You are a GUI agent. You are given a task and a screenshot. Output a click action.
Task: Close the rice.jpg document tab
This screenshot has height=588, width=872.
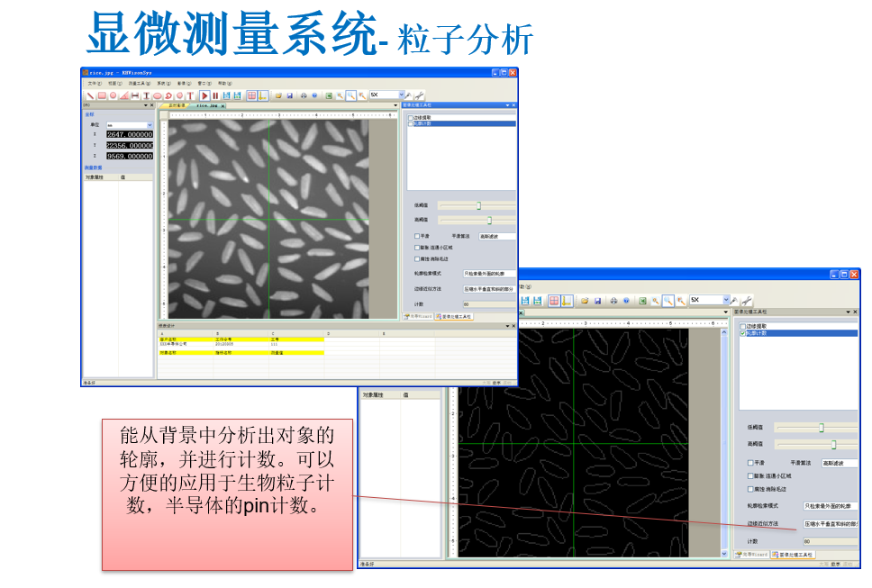pos(223,105)
